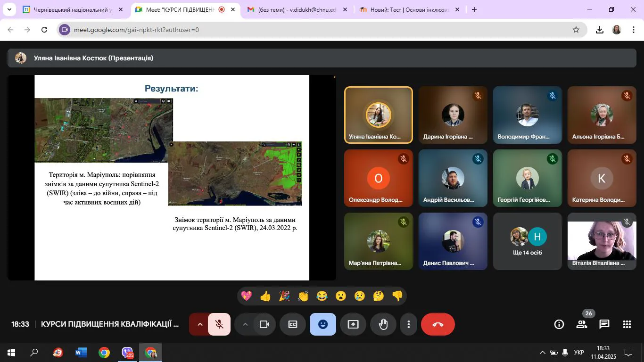This screenshot has height=362, width=644.
Task: Switch to the Gmail tab
Action: pos(296,9)
